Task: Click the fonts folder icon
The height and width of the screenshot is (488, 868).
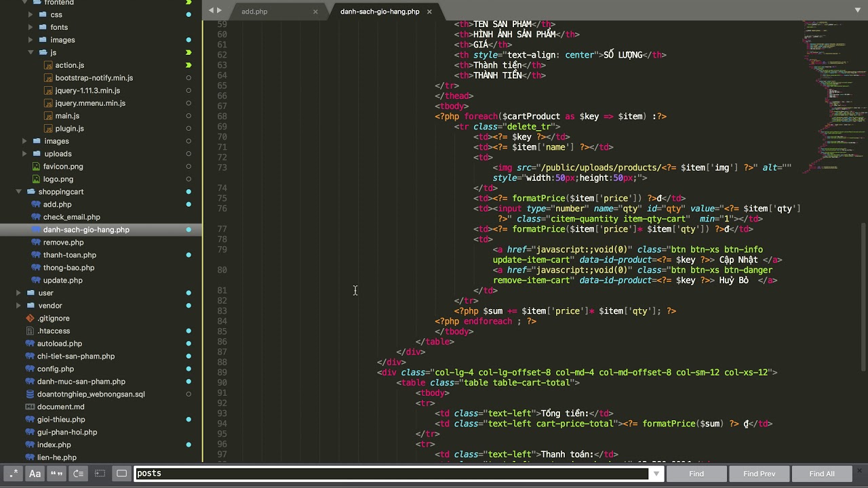Action: point(43,27)
